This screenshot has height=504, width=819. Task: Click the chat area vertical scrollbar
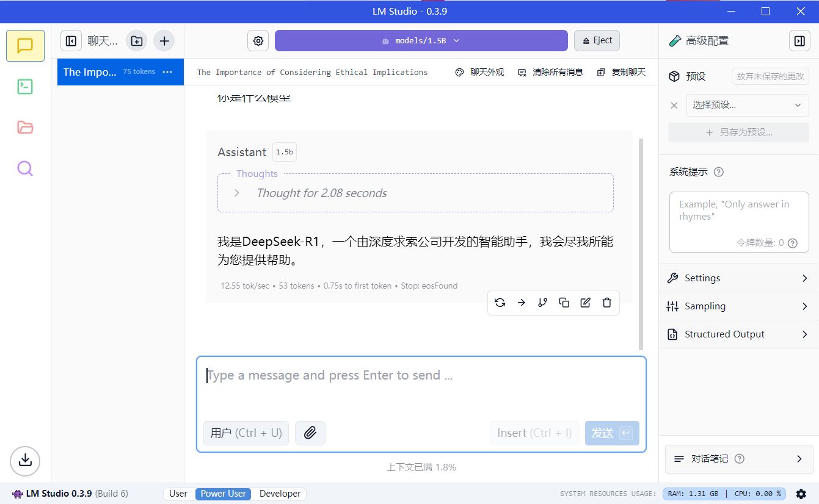(641, 244)
